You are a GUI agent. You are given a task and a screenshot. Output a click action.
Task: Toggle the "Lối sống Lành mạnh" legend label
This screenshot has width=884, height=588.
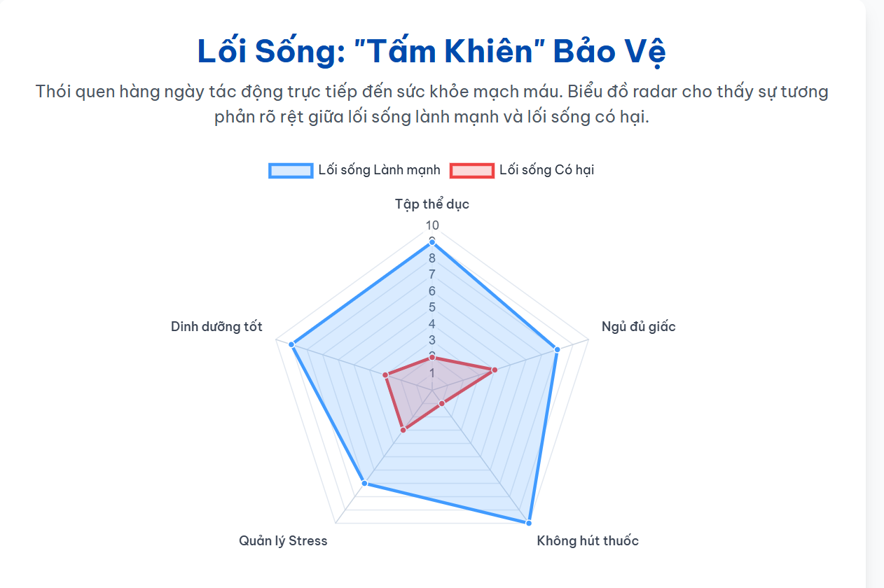click(x=379, y=170)
